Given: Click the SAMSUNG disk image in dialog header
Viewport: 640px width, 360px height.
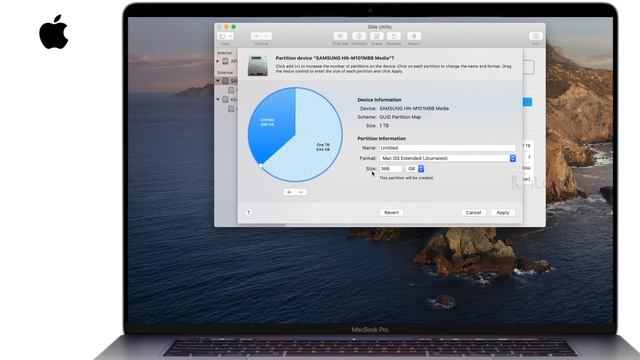Looking at the screenshot, I should tap(258, 65).
